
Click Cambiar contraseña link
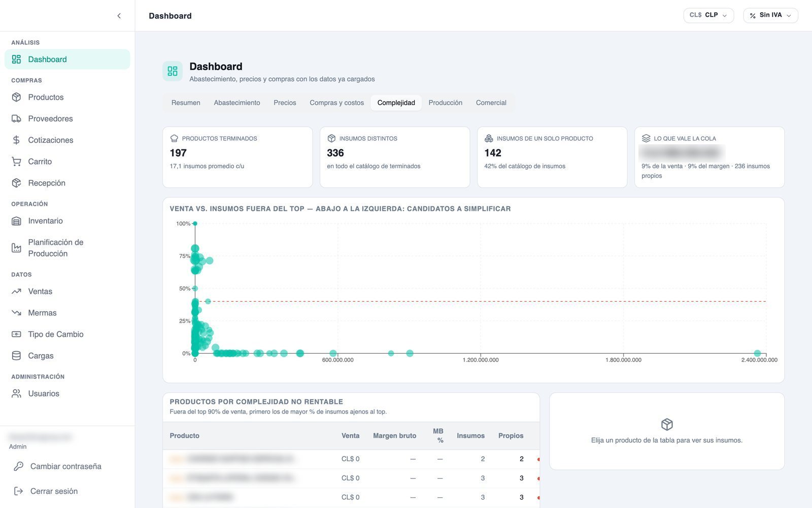67,466
